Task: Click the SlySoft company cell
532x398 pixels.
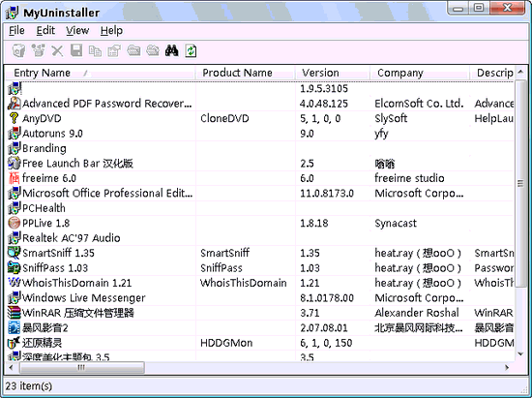Action: point(391,118)
